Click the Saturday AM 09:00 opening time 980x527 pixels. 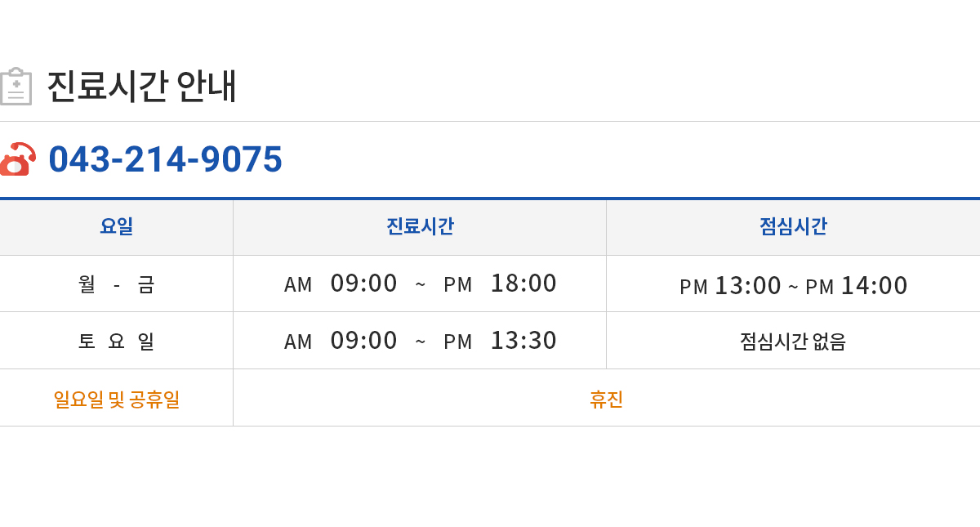pyautogui.click(x=341, y=341)
